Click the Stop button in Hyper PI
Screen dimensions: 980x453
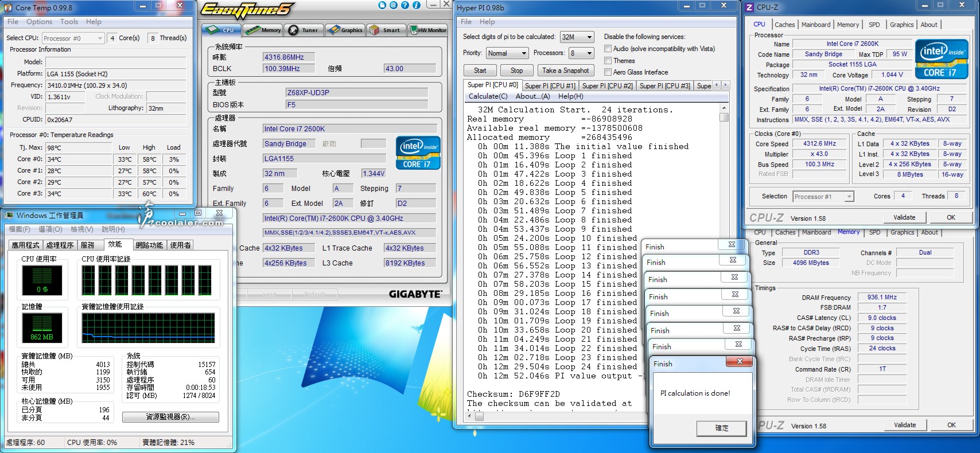(x=516, y=71)
